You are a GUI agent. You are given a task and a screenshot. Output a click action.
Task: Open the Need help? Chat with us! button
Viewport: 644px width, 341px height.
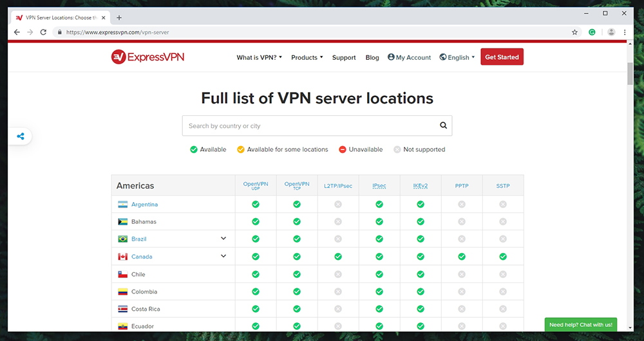tap(580, 324)
